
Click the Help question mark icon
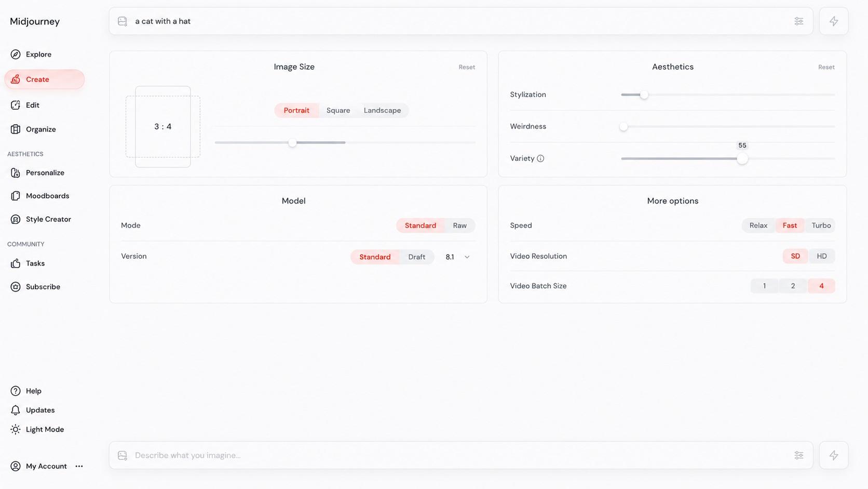tap(16, 391)
